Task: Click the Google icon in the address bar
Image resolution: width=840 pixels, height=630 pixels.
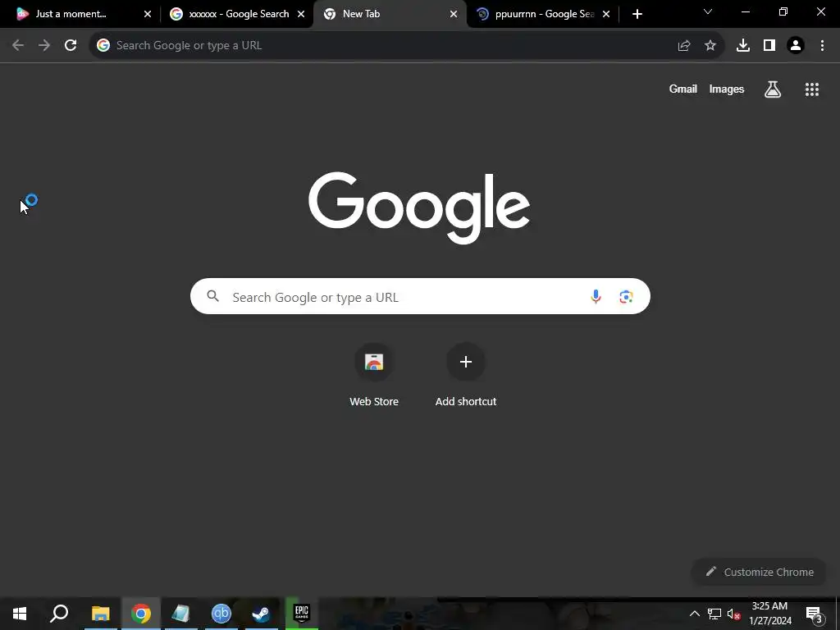Action: point(103,46)
